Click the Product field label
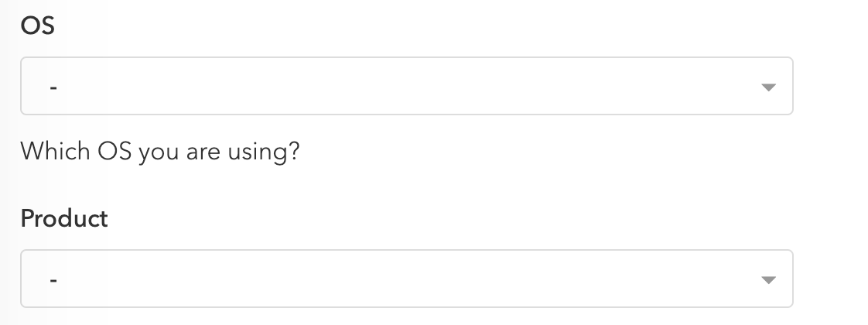 (64, 218)
